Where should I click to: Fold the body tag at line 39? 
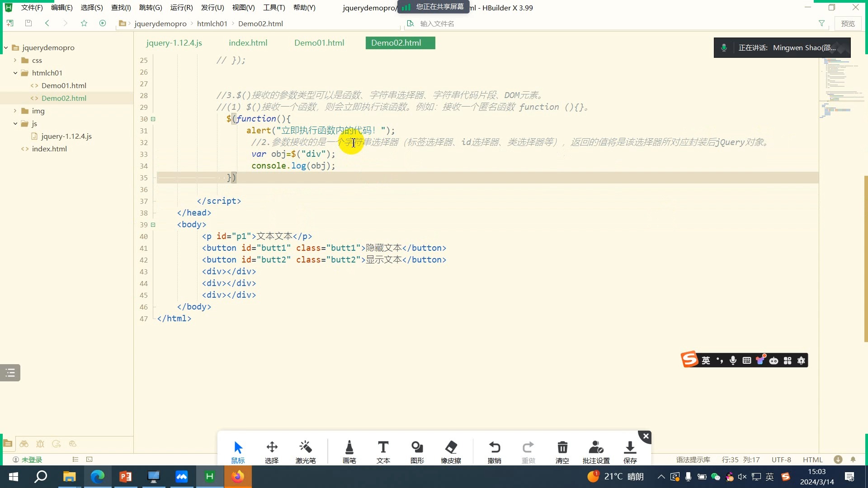point(153,225)
